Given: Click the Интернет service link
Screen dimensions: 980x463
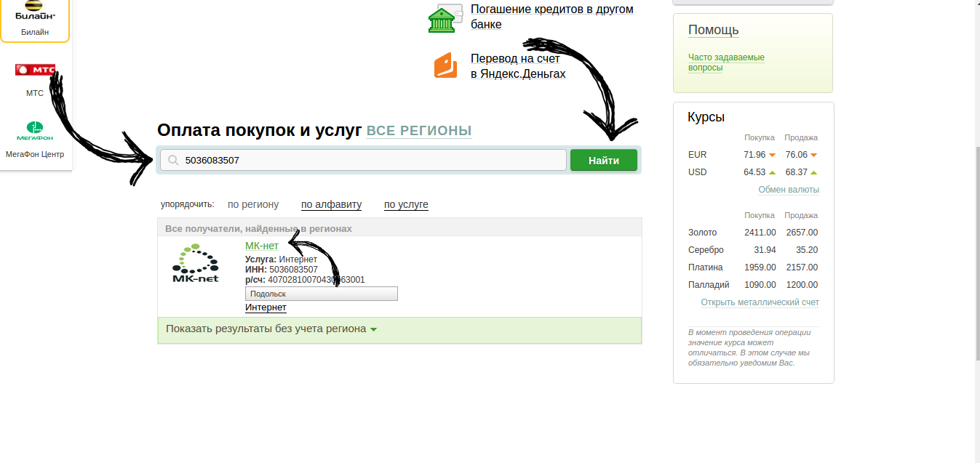Looking at the screenshot, I should [266, 307].
